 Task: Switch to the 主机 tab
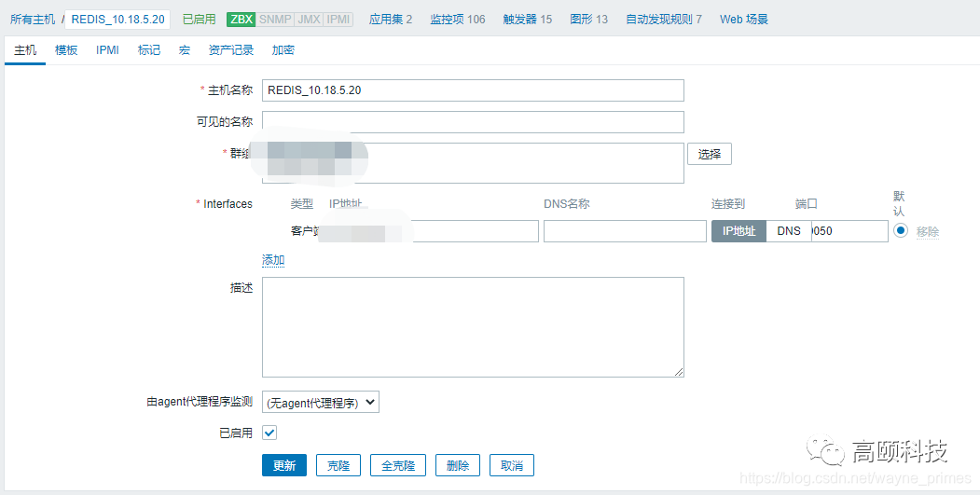click(x=25, y=50)
